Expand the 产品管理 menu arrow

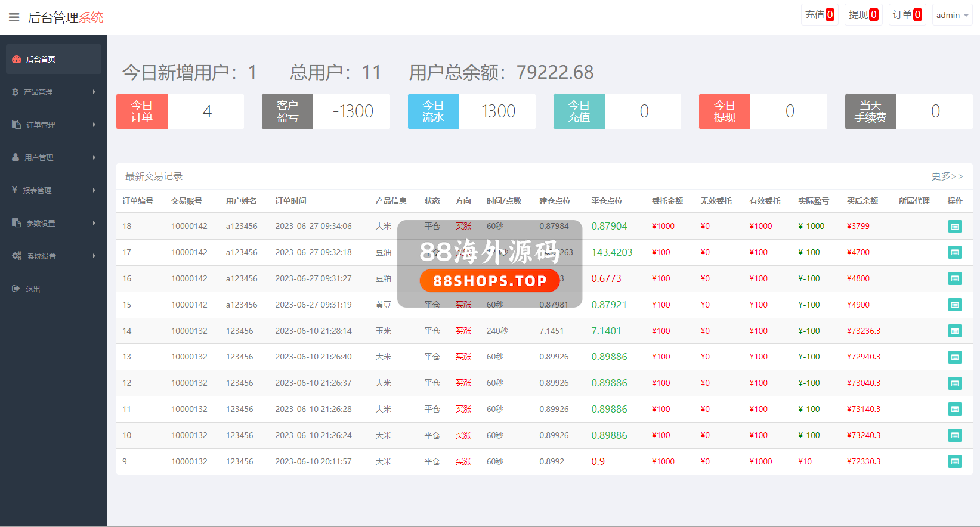pos(94,92)
